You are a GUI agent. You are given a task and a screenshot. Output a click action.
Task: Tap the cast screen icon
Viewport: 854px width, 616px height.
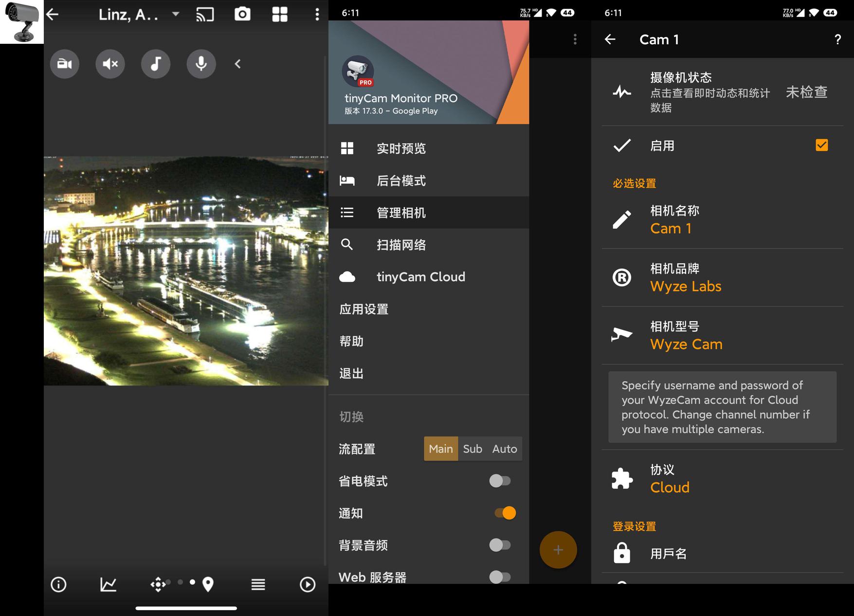[x=205, y=15]
